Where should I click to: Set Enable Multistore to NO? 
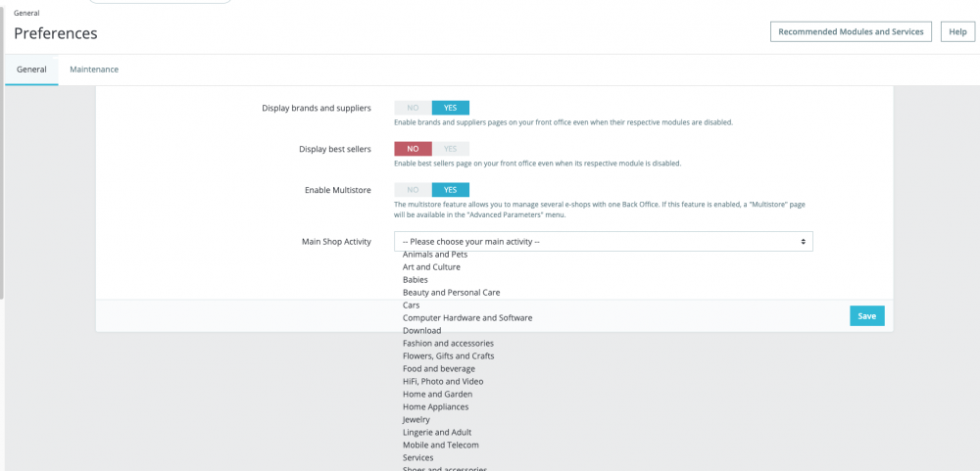413,190
